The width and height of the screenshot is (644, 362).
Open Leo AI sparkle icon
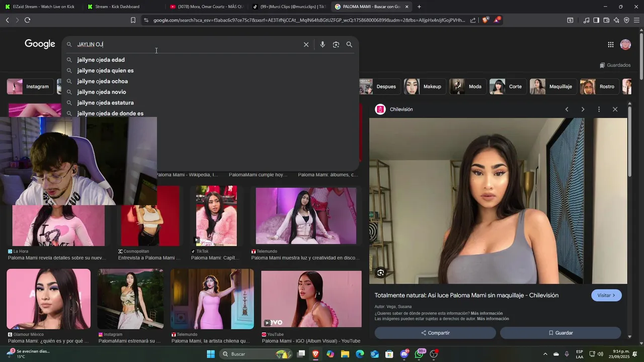(x=616, y=20)
